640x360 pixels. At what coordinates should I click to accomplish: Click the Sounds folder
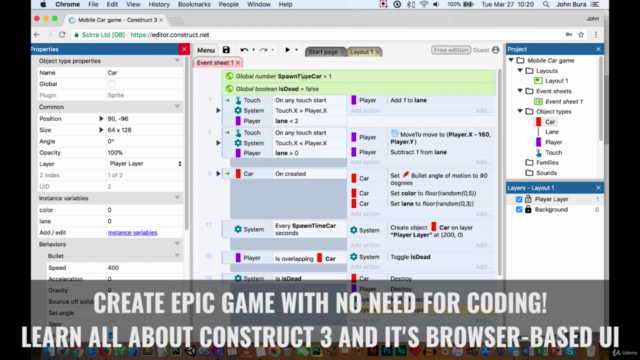pos(546,173)
